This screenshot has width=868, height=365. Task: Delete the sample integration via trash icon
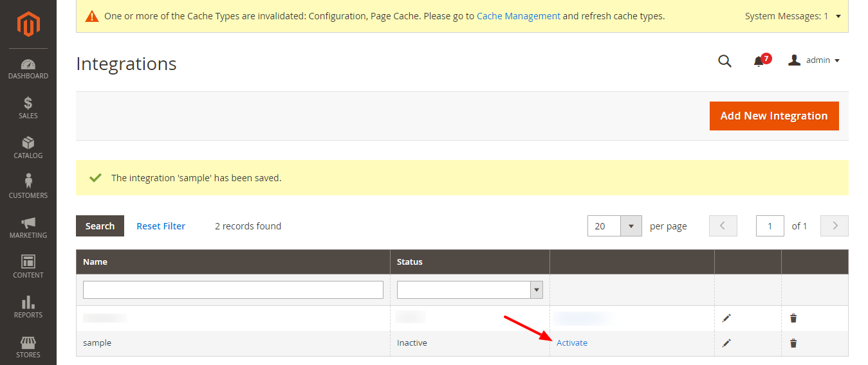[793, 343]
